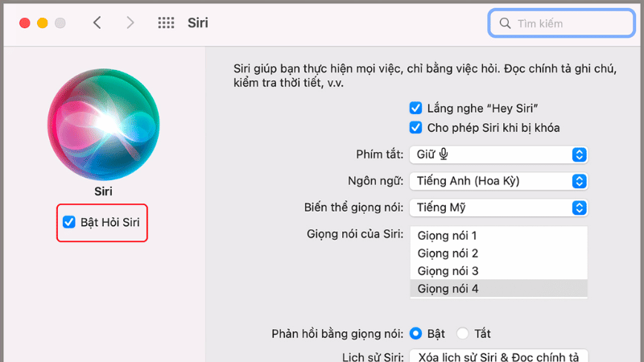Expand the Ngôn ngữ language dropdown
The height and width of the screenshot is (362, 644).
coord(498,180)
